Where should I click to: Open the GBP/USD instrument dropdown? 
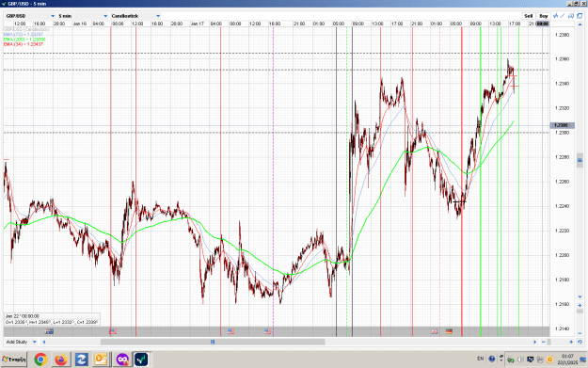[x=30, y=16]
